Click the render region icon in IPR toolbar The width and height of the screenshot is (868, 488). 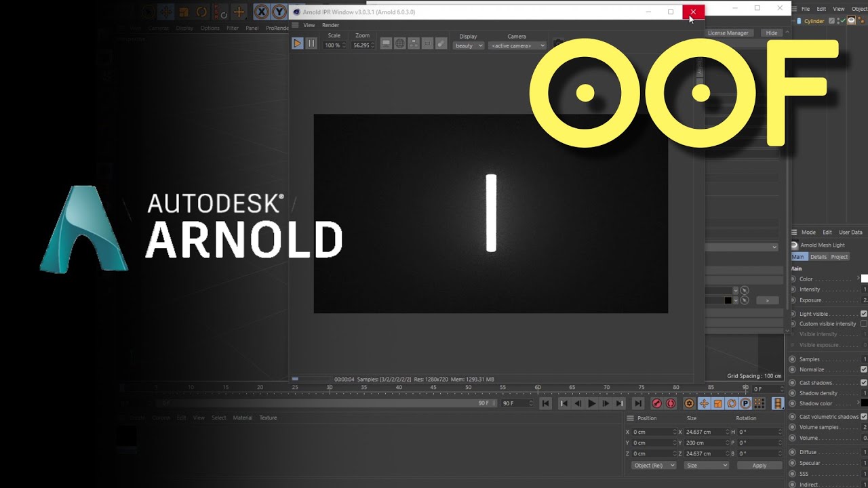(x=427, y=43)
